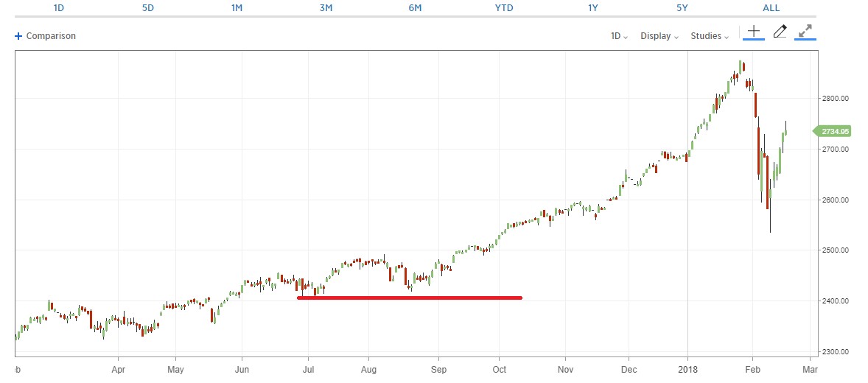868x383 pixels.
Task: Click the plus icon beside Comparison
Action: (18, 36)
